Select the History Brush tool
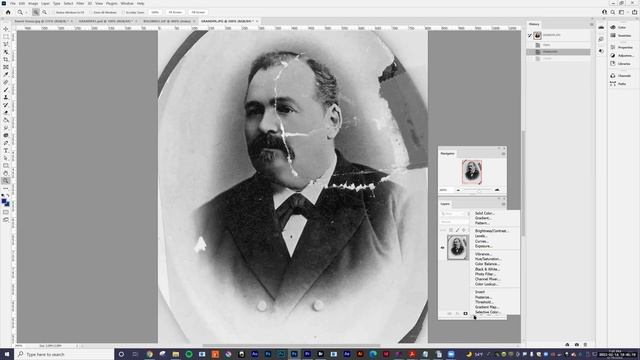The height and width of the screenshot is (360, 640). click(x=6, y=105)
